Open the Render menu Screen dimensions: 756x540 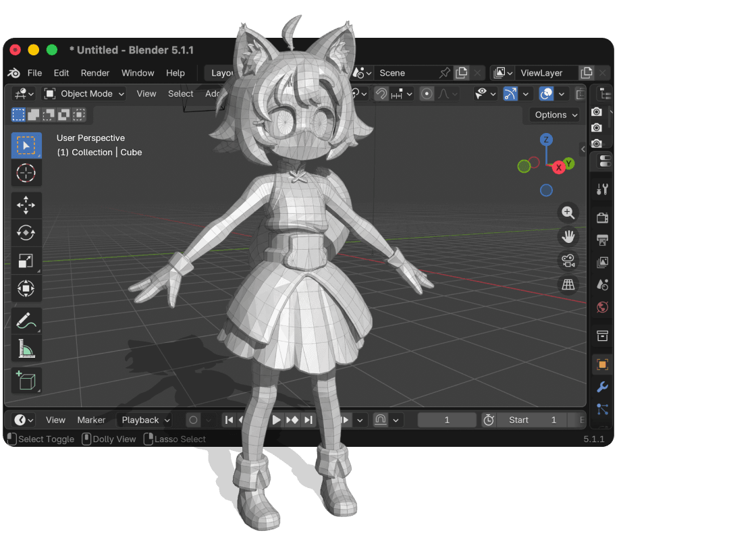pos(95,73)
